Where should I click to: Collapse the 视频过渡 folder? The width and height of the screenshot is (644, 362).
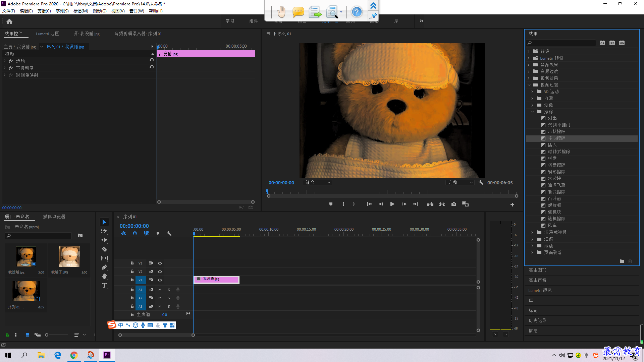coord(529,85)
